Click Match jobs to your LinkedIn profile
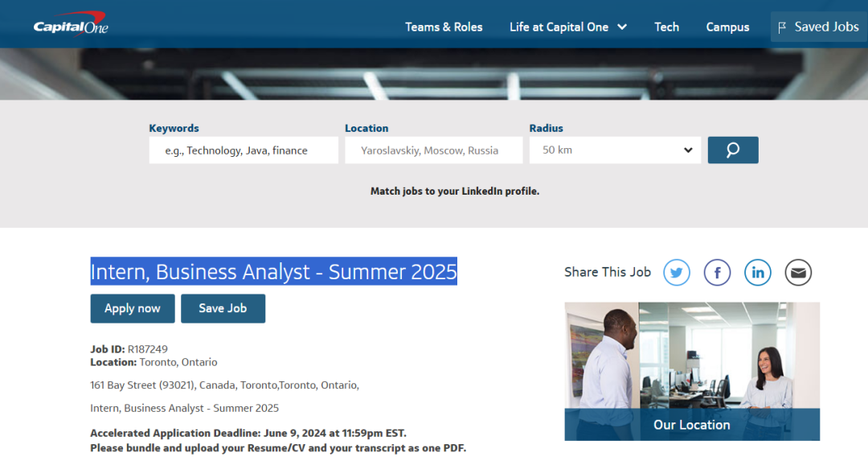The image size is (868, 457). tap(454, 191)
